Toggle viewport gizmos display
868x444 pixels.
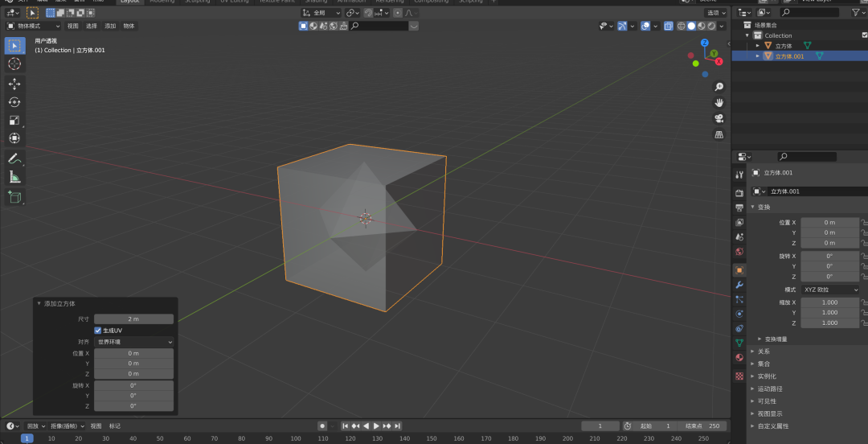[x=622, y=26]
